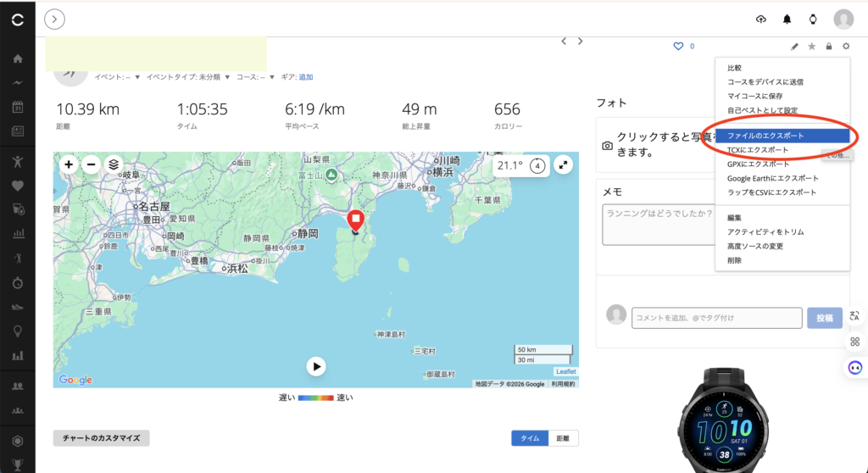Image resolution: width=868 pixels, height=473 pixels.
Task: Open the insights lightbulb icon in sidebar
Action: tap(18, 331)
